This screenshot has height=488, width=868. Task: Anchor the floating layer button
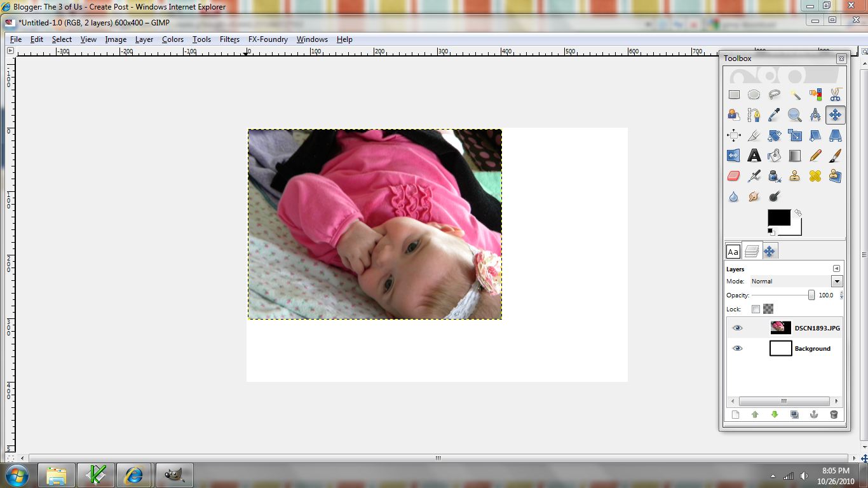tap(813, 415)
